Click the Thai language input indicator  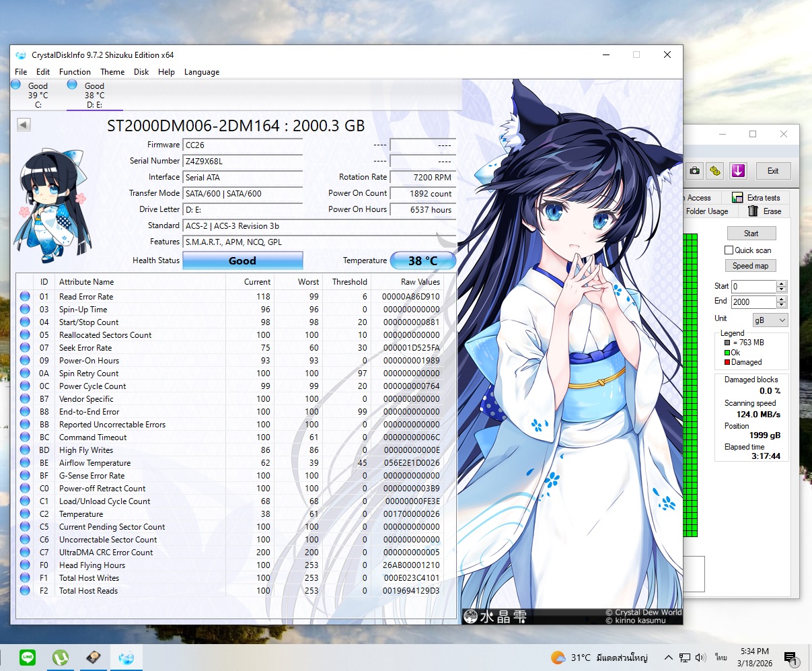(x=721, y=658)
